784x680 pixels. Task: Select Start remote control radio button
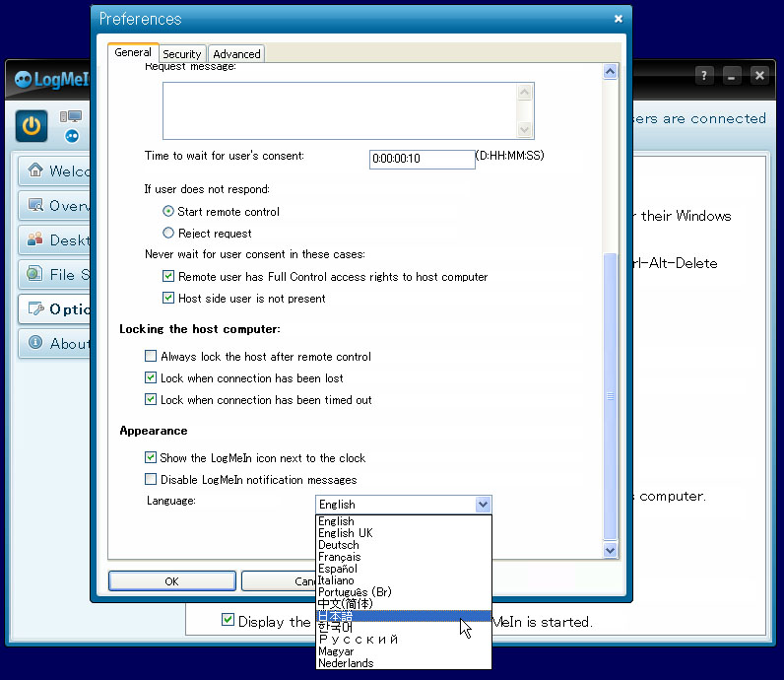pyautogui.click(x=168, y=211)
